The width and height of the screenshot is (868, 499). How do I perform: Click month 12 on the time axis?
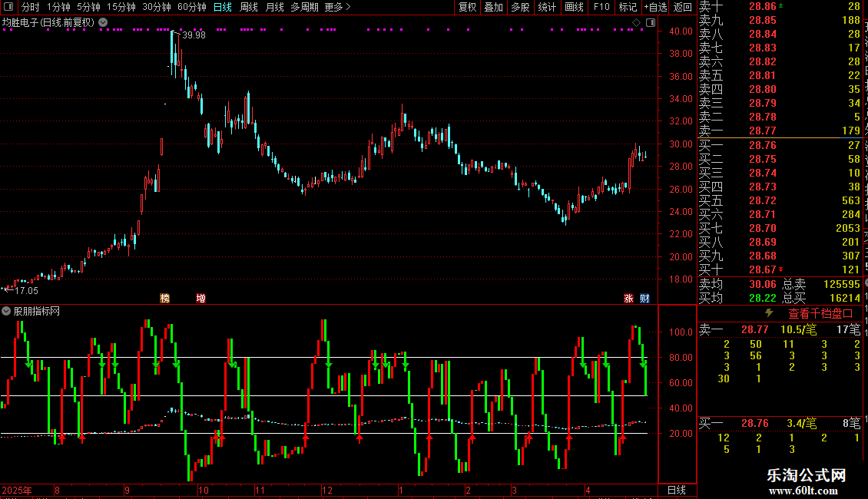(327, 490)
